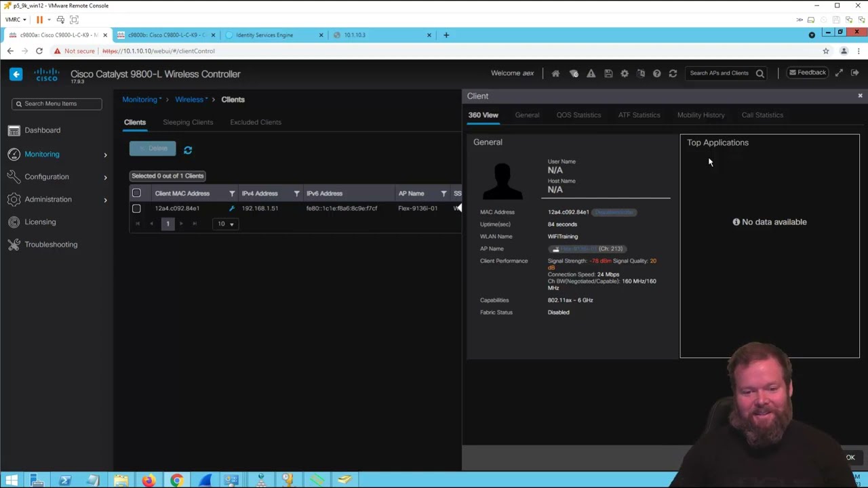Click IPv4 address 192.168.1.51 cell
This screenshot has height=488, width=868.
260,209
